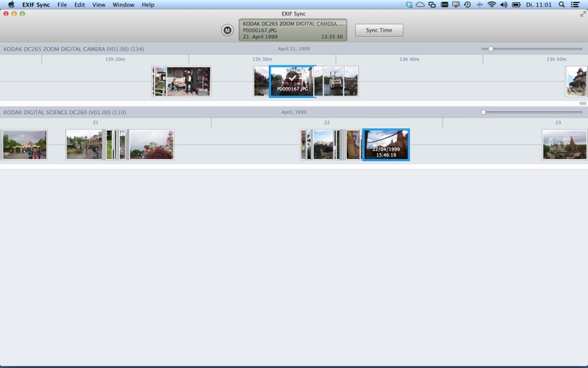Click the 13h 20m timeline marker
The image size is (588, 368).
click(115, 60)
